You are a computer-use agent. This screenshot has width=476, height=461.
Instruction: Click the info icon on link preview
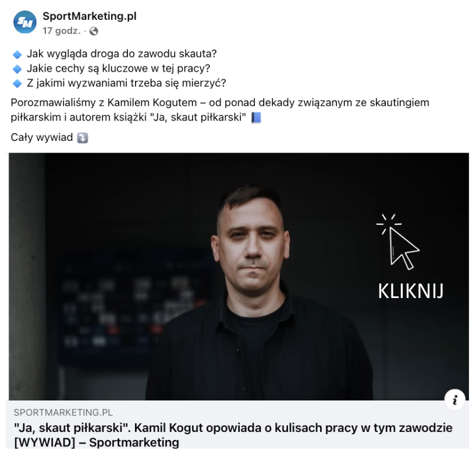[x=454, y=400]
